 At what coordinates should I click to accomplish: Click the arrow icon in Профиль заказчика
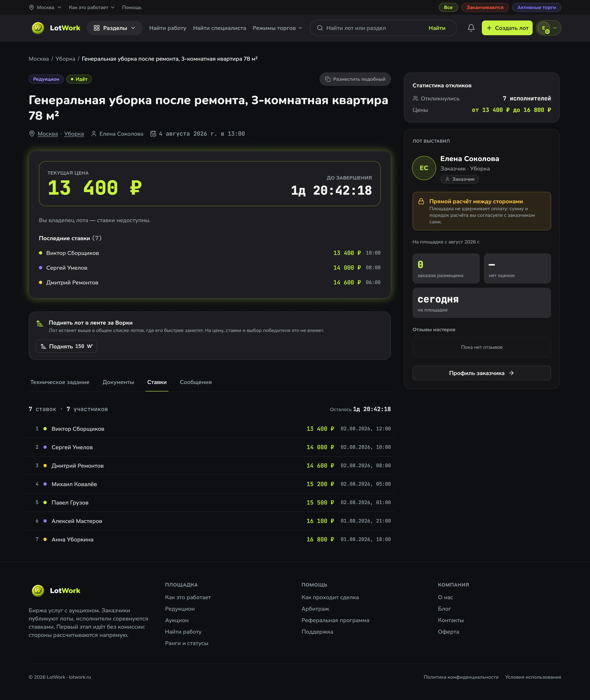click(511, 373)
